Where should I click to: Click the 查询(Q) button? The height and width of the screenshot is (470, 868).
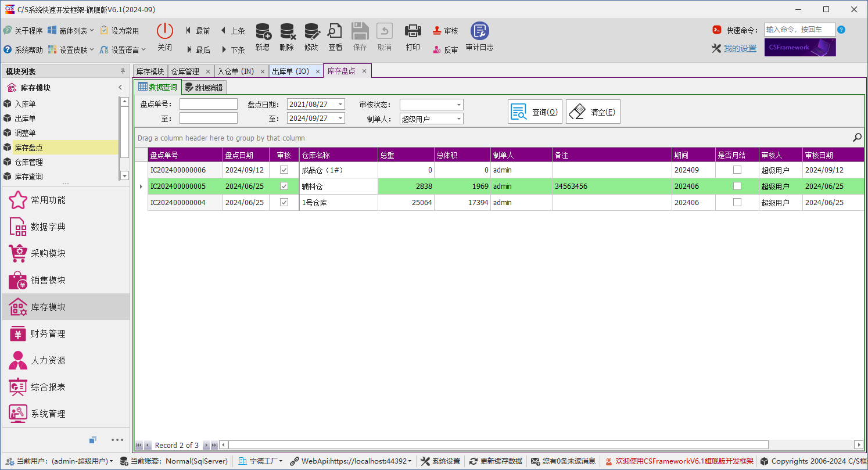coord(535,112)
